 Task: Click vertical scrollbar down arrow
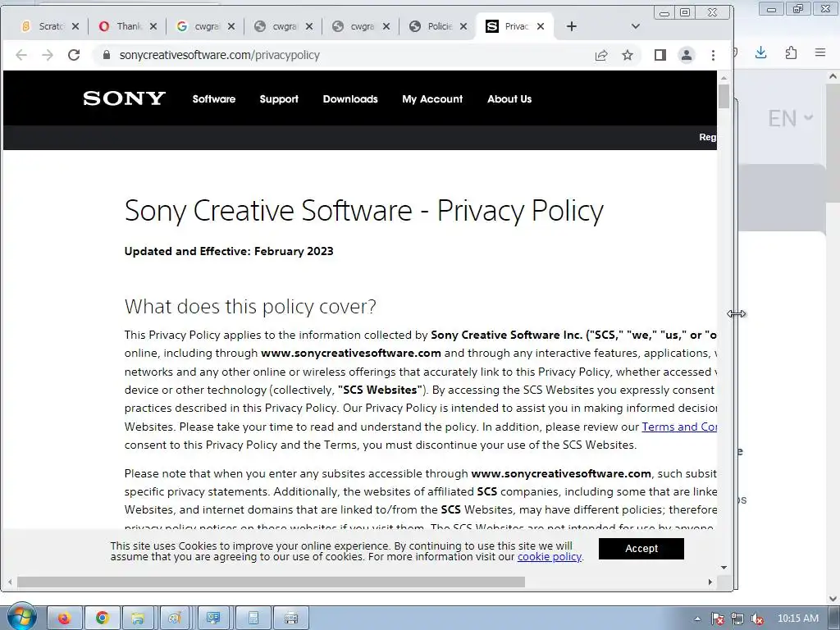(724, 568)
